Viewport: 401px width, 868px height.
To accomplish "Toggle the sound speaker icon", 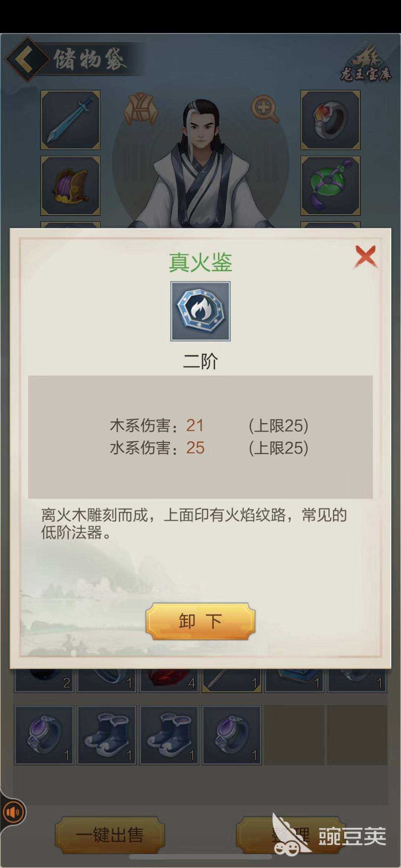I will [x=14, y=812].
